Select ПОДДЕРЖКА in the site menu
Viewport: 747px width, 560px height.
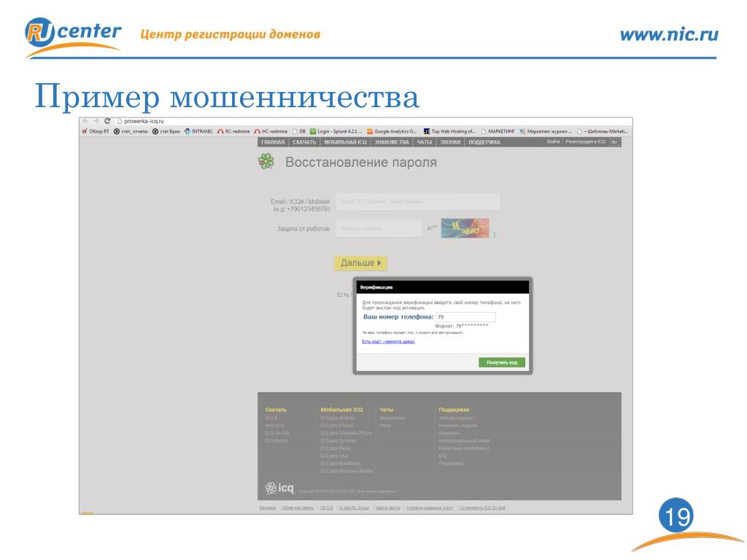coord(484,142)
